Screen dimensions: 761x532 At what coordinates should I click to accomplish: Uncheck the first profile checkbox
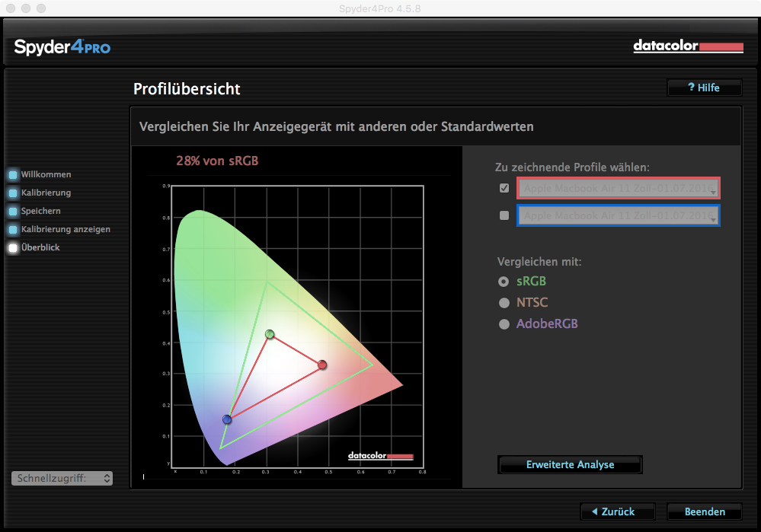click(x=504, y=188)
